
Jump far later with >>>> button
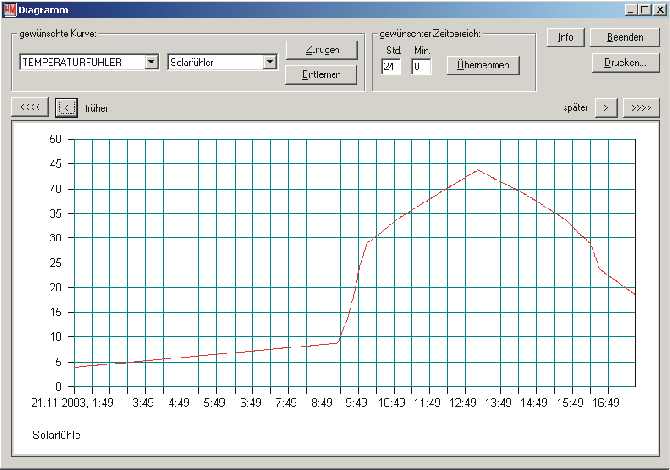(641, 107)
